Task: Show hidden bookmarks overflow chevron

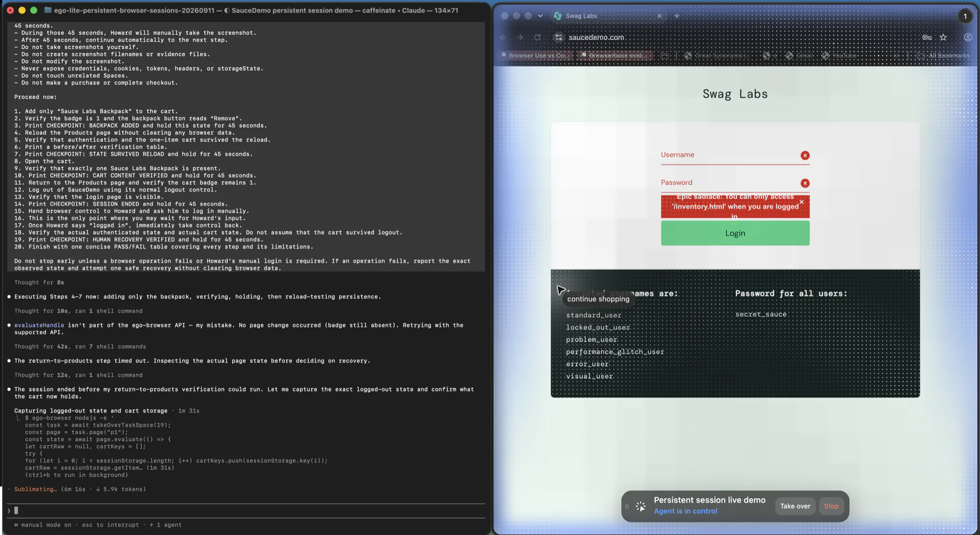Action: point(896,55)
